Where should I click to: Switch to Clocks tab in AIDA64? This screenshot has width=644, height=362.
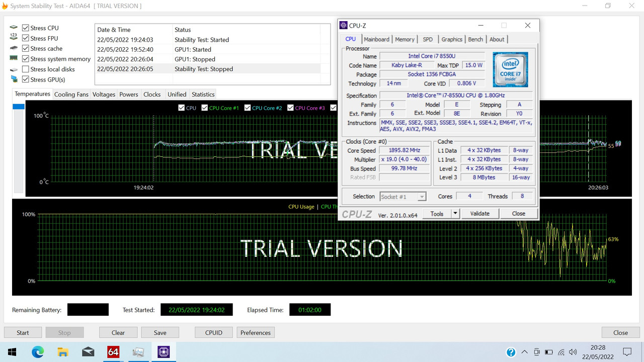pyautogui.click(x=152, y=94)
